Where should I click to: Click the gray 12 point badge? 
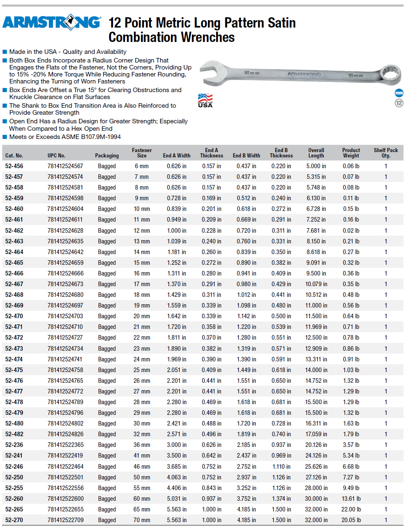click(x=399, y=103)
